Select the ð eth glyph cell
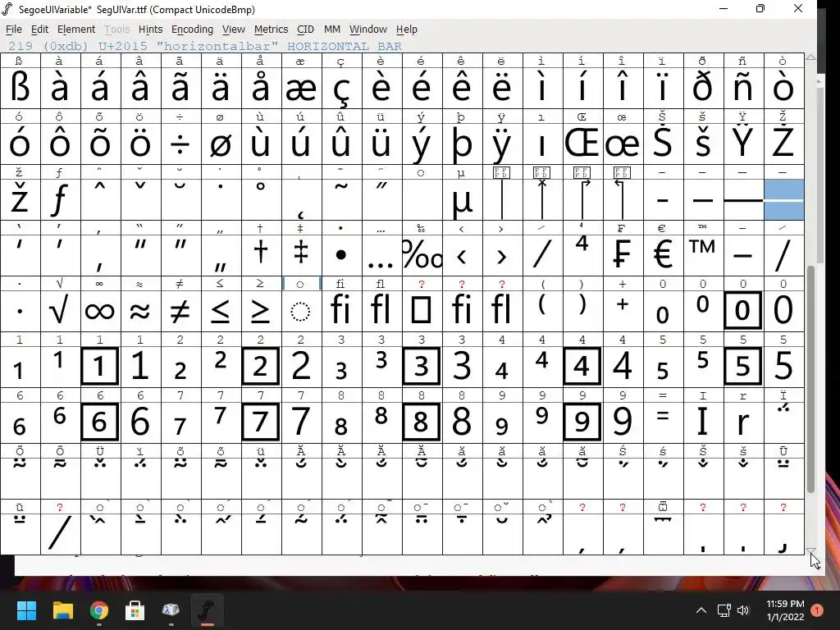 pos(703,87)
